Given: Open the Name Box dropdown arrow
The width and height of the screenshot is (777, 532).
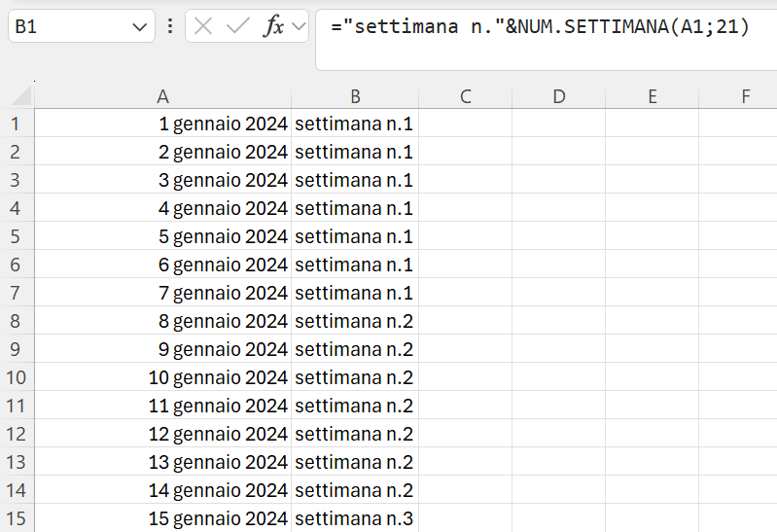Looking at the screenshot, I should (x=140, y=27).
